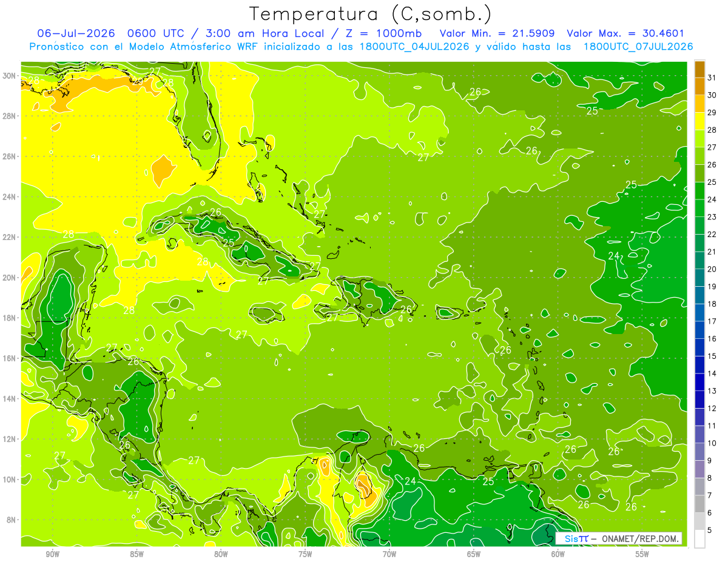Click the longitude axis label "65W"
The width and height of the screenshot is (728, 562).
pos(474,554)
